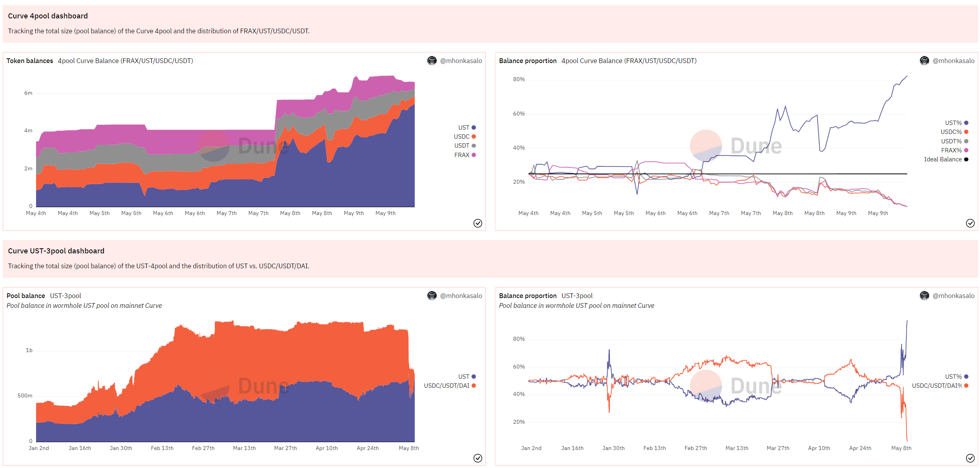980x468 pixels.
Task: Toggle USDC/USDT/DAI series in Pool balance legend
Action: point(446,386)
